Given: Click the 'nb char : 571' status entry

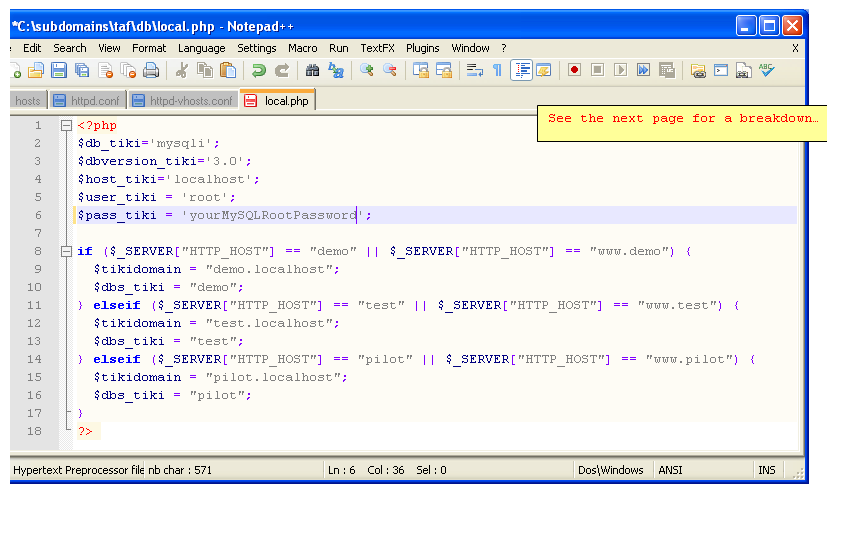Looking at the screenshot, I should [180, 470].
